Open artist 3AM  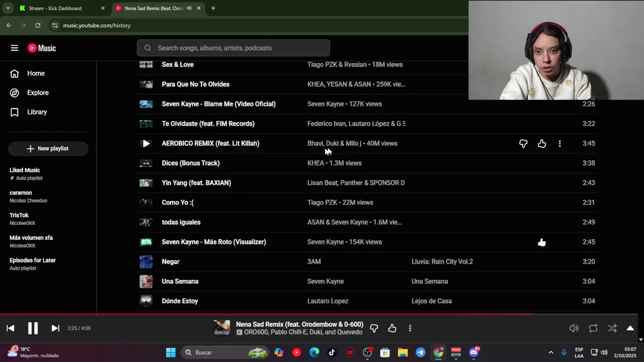tap(314, 261)
